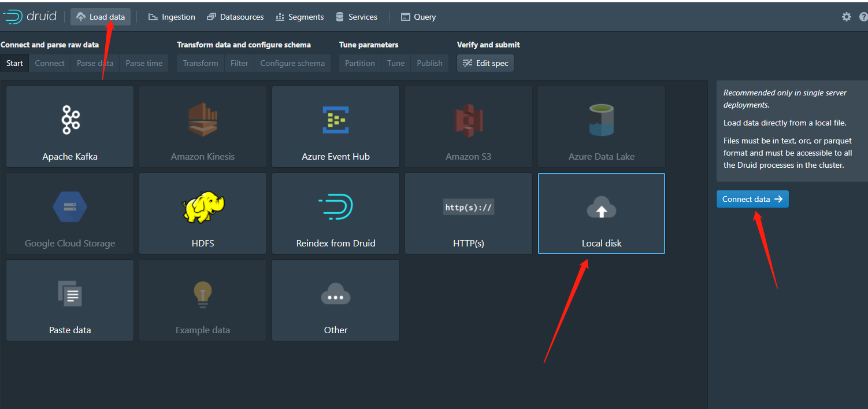Select the Apache Kafka source tile
Screen dimensions: 868x409
(70, 127)
